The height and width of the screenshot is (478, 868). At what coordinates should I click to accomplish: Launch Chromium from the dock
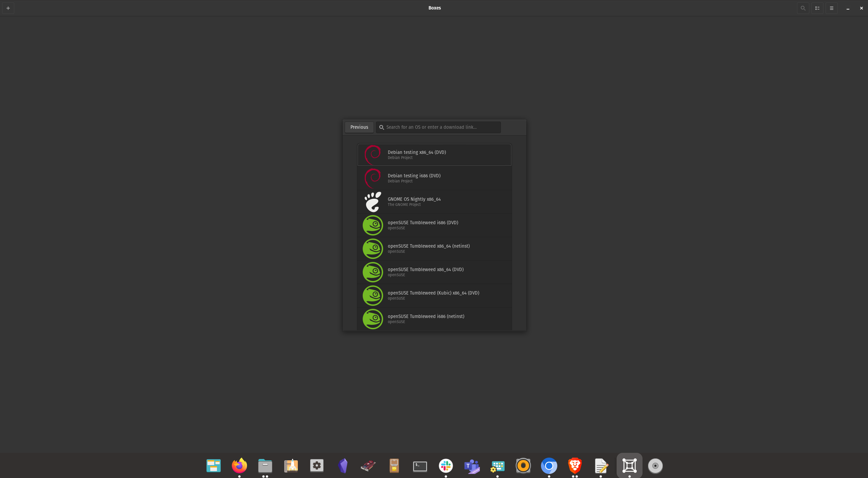(x=549, y=466)
